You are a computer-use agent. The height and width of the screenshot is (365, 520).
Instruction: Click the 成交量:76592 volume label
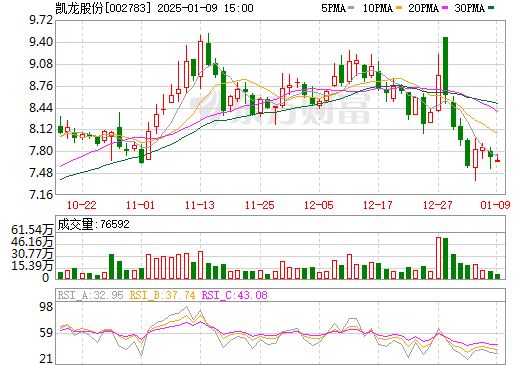pos(93,224)
